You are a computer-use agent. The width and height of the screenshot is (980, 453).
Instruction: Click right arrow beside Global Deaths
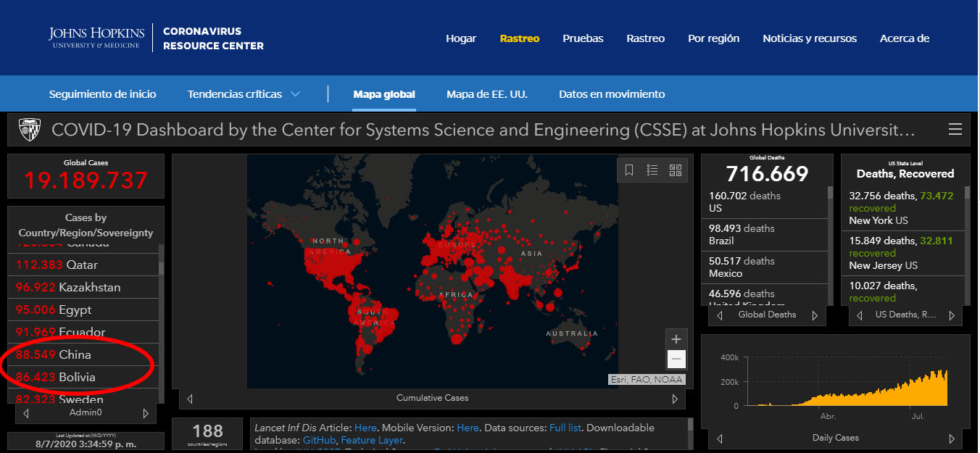point(815,315)
